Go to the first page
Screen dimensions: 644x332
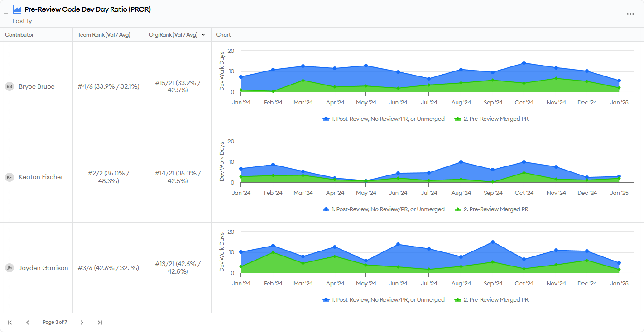coord(10,323)
